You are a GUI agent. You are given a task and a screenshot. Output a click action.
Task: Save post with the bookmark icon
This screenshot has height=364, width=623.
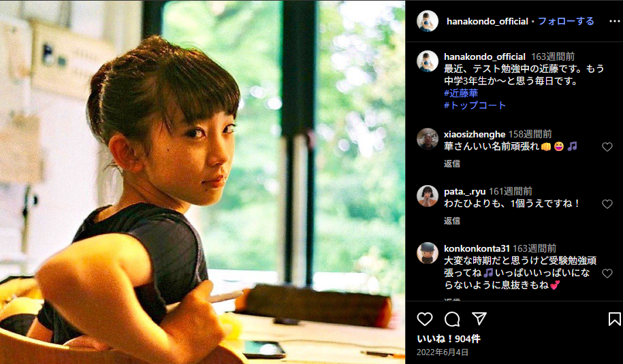pos(614,319)
